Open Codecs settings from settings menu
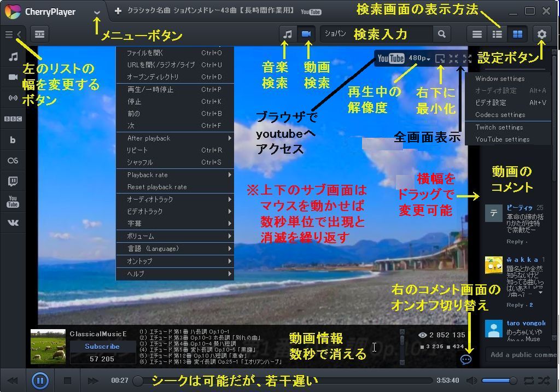This screenshot has width=560, height=392. [x=508, y=115]
